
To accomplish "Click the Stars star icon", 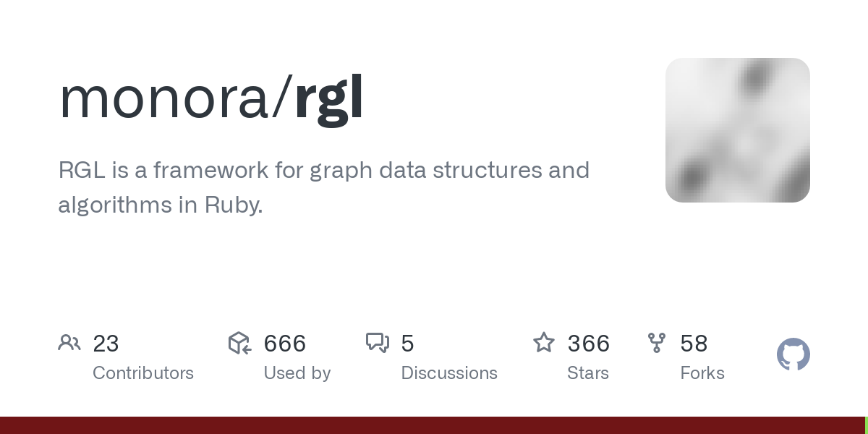I will pos(544,342).
